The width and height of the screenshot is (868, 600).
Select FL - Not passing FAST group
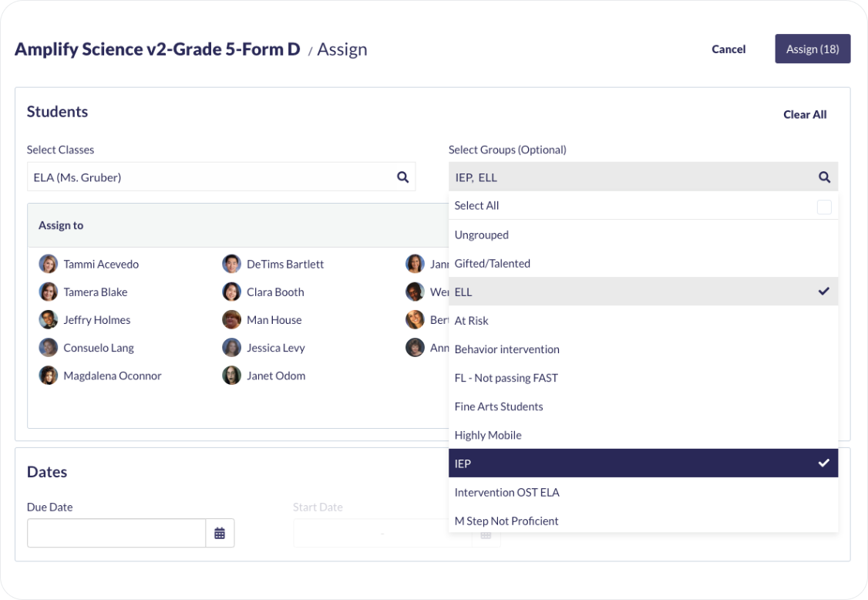(643, 378)
